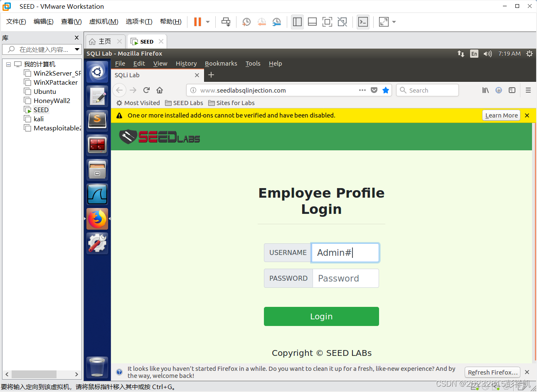This screenshot has width=537, height=392.
Task: Toggle the Firefox sidebar icon
Action: pos(512,90)
